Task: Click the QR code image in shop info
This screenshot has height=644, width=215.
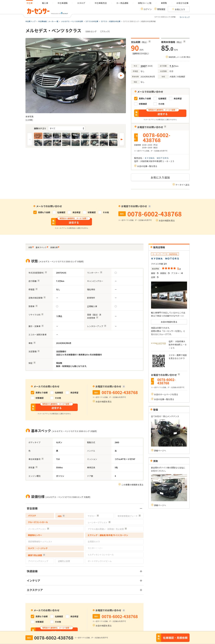Action: click(159, 361)
